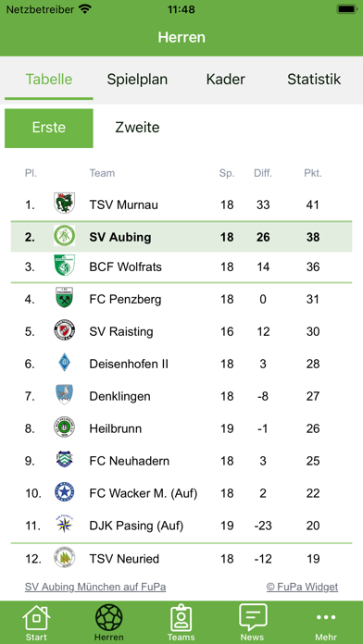
Task: Tap the SV Aubing club logo
Action: (65, 236)
